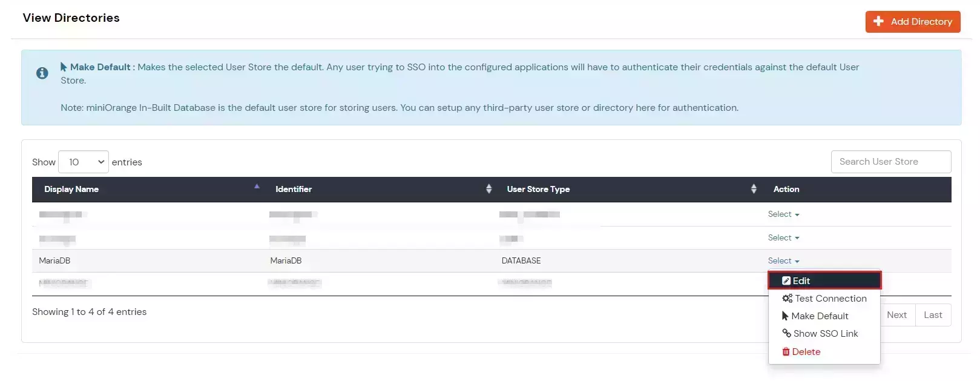Toggle the Select dropdown for MariaDB row

coord(783,261)
